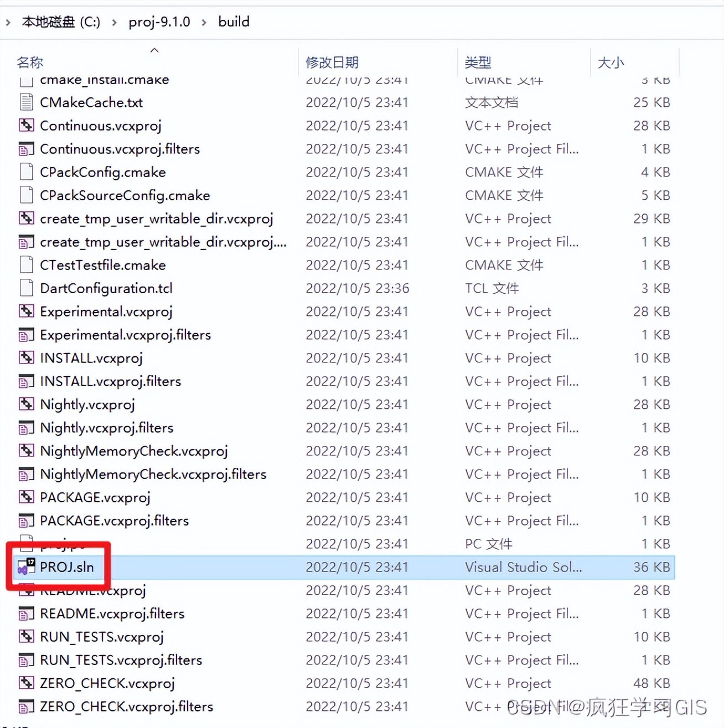Select the file name CTestTestfile.cmake

point(103,265)
